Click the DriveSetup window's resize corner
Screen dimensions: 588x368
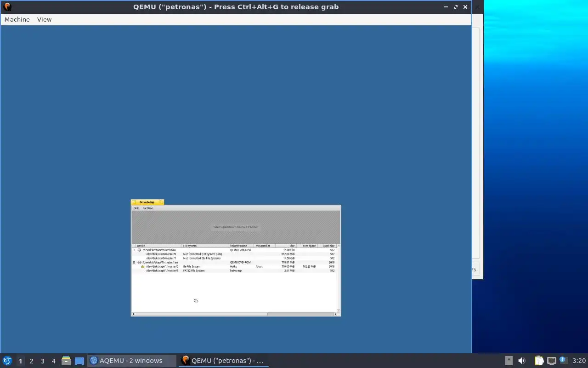pos(339,314)
